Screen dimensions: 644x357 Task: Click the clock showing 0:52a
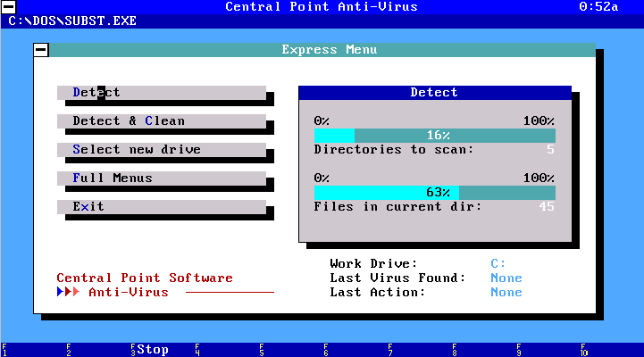point(598,6)
